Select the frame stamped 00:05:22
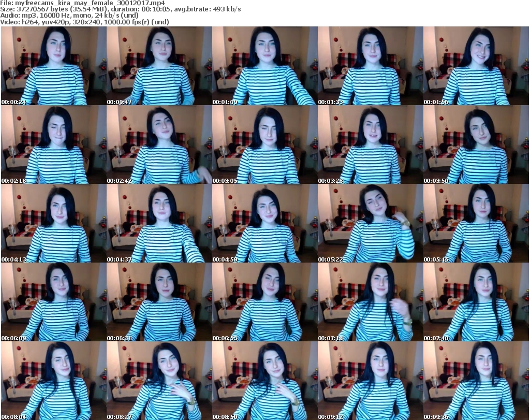The width and height of the screenshot is (530, 420). (x=370, y=223)
